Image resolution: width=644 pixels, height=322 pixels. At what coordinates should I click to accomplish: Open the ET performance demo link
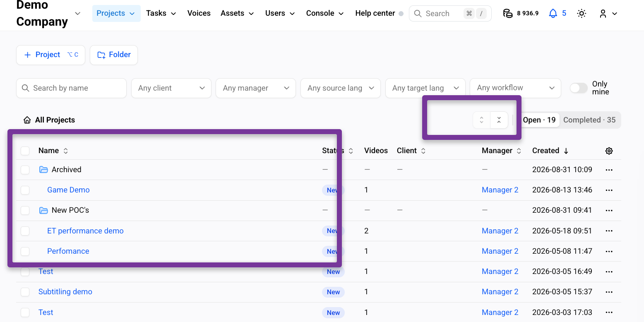(85, 231)
